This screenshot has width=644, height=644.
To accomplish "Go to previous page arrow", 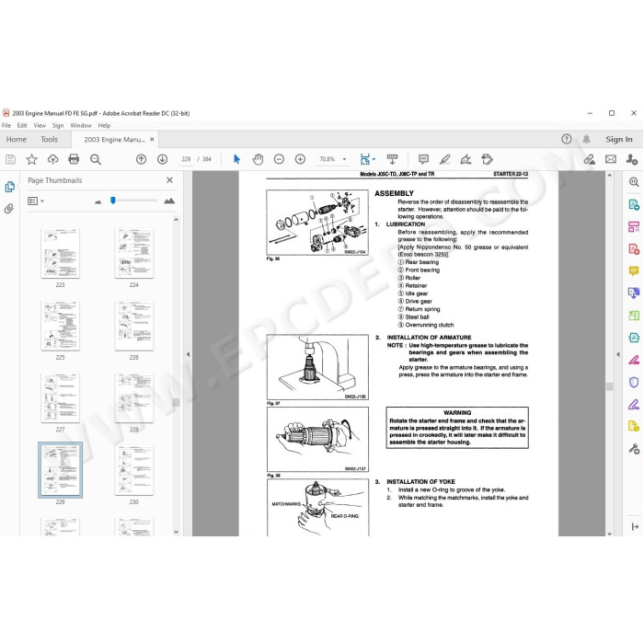I will coord(142,159).
